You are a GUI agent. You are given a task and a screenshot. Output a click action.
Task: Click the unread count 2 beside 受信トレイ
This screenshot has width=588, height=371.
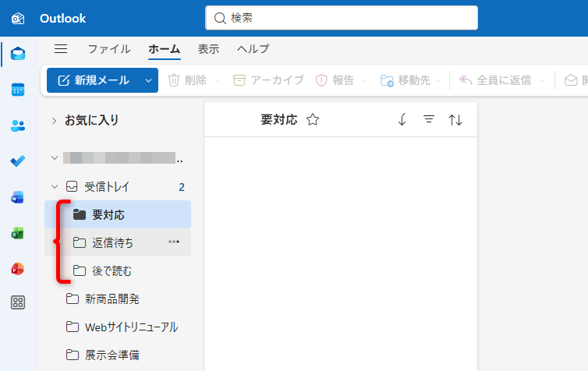182,187
